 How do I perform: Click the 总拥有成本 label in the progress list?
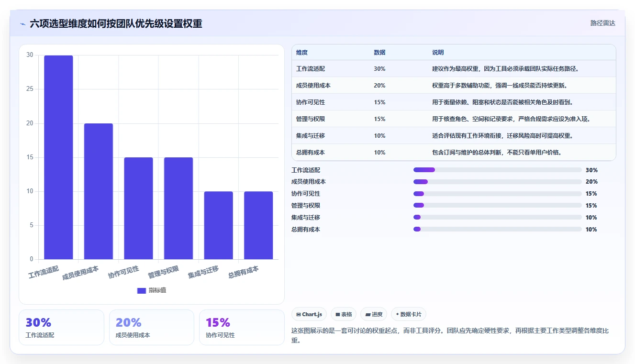click(x=306, y=229)
